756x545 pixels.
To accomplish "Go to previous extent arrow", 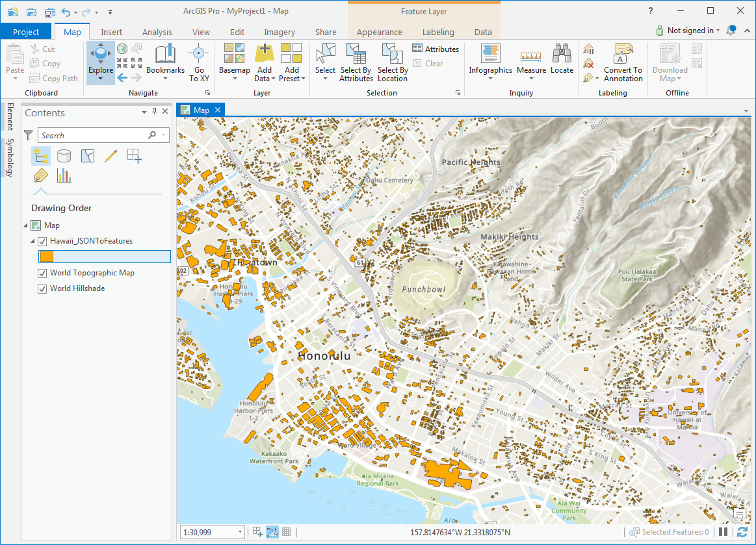I will [122, 77].
